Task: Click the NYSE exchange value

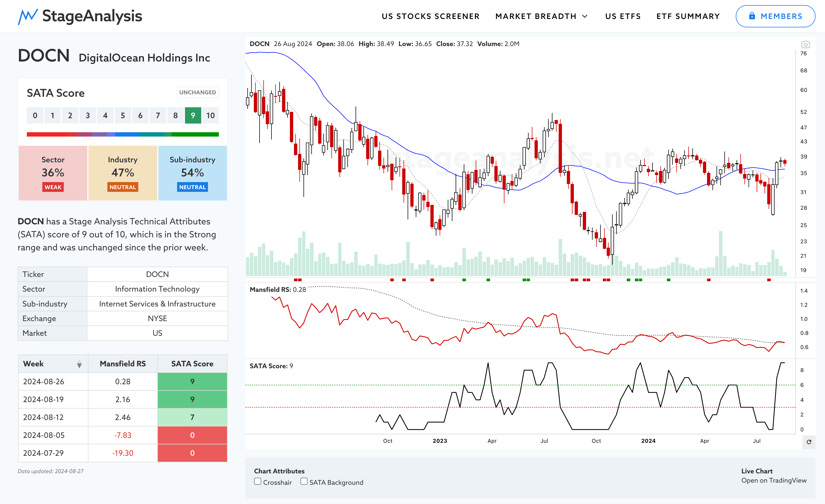Action: point(157,318)
